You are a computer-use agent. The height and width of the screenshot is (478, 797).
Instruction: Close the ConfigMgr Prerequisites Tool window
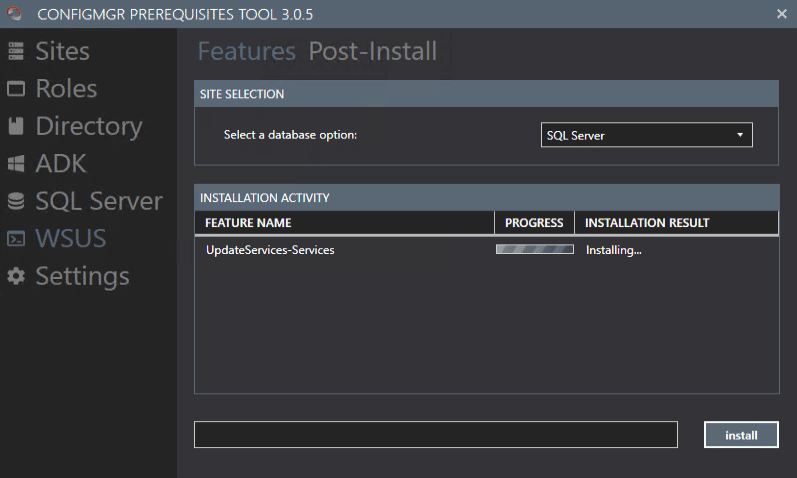tap(781, 13)
